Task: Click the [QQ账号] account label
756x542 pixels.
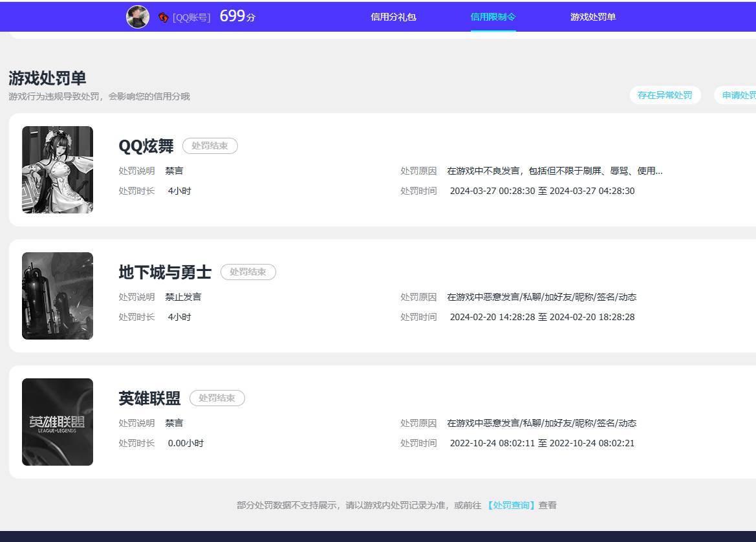Action: coord(191,17)
